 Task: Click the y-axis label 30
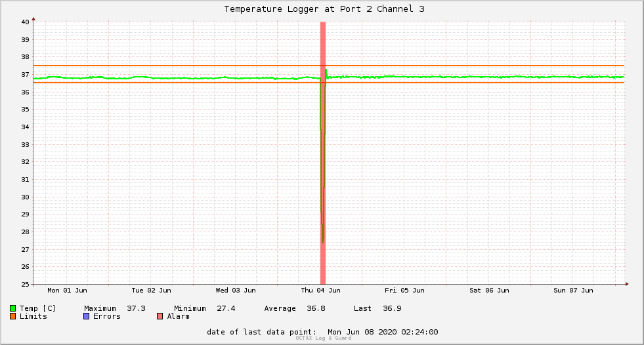coord(26,197)
